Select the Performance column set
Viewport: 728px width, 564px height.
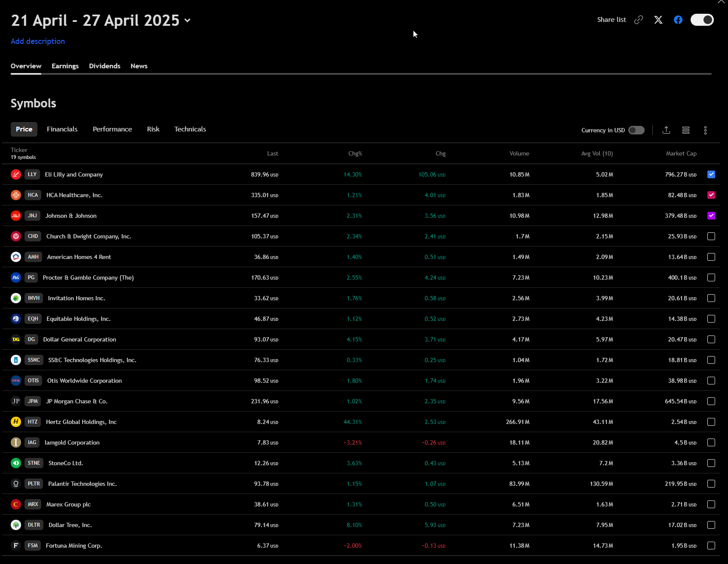click(x=112, y=129)
